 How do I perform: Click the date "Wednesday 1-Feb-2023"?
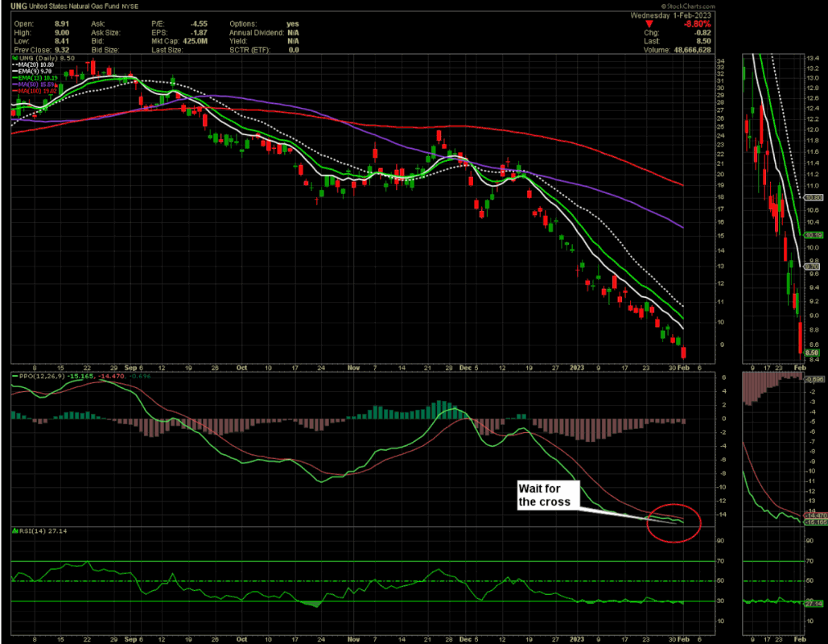(x=670, y=15)
